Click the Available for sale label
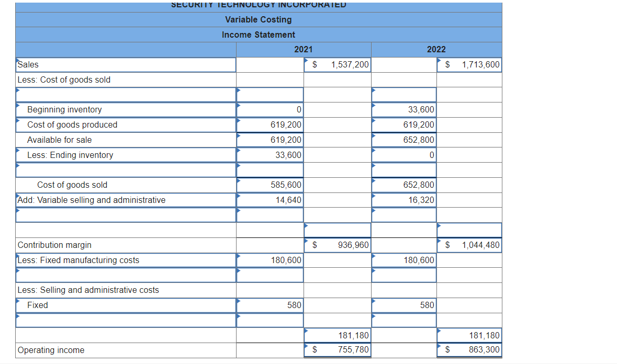 (x=60, y=140)
